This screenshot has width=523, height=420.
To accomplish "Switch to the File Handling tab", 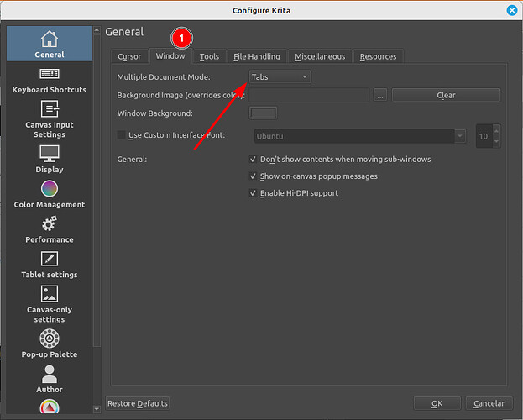I will [256, 56].
